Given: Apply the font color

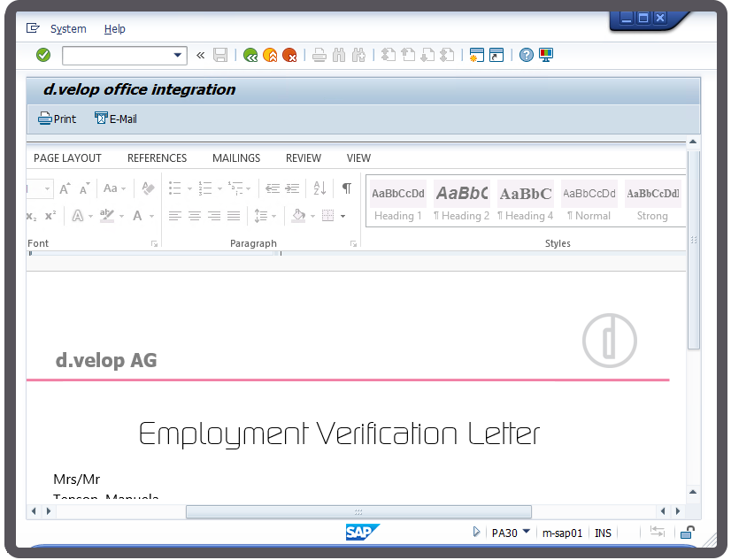Looking at the screenshot, I should (137, 216).
